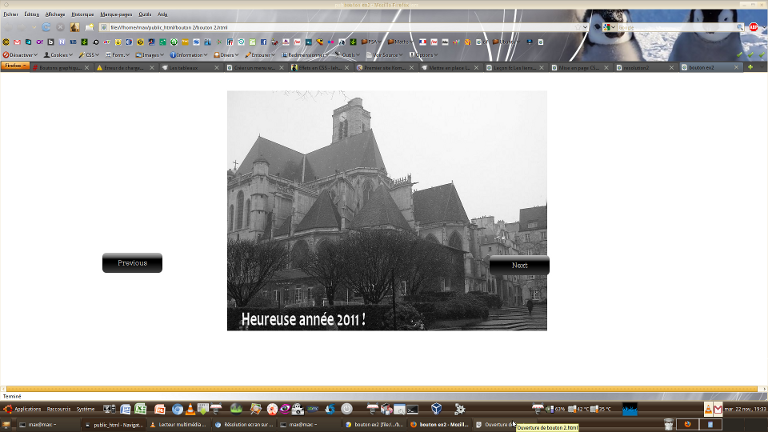Screen dimensions: 768x432
Task: Open the Système panel menu
Action: pos(85,409)
